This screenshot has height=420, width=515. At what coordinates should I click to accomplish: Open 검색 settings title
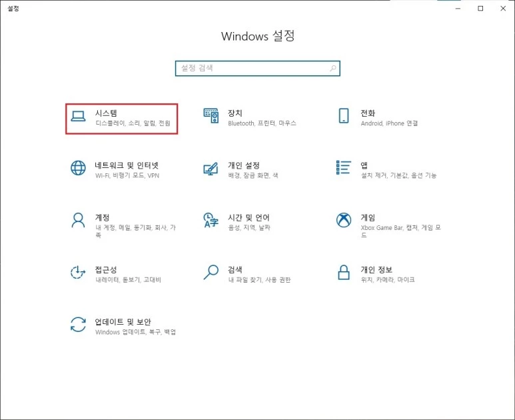(x=235, y=270)
